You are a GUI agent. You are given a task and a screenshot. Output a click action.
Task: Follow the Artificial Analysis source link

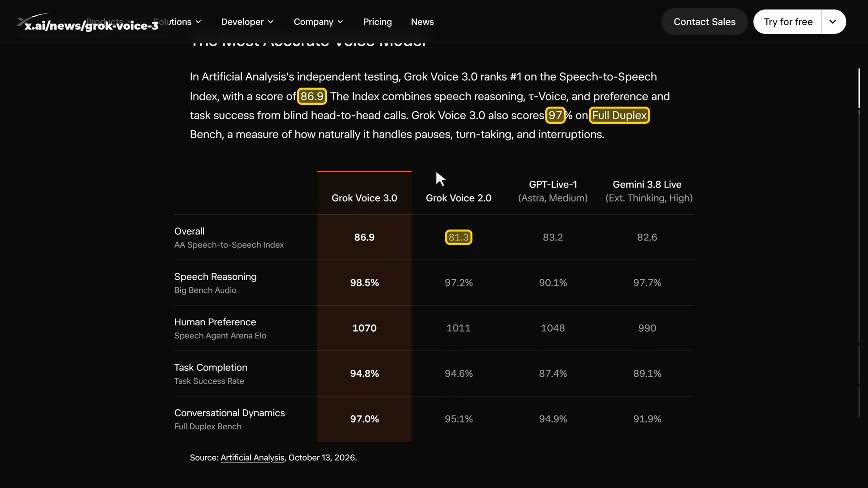point(252,458)
